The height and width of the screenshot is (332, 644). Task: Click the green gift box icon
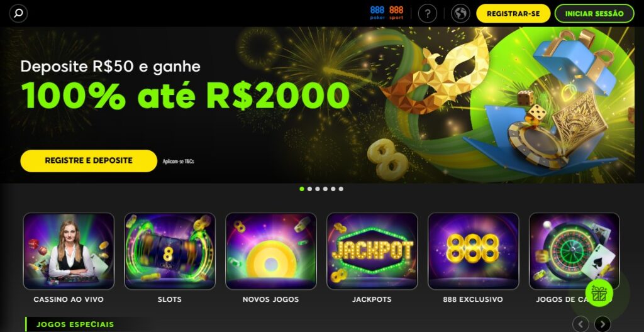click(599, 293)
